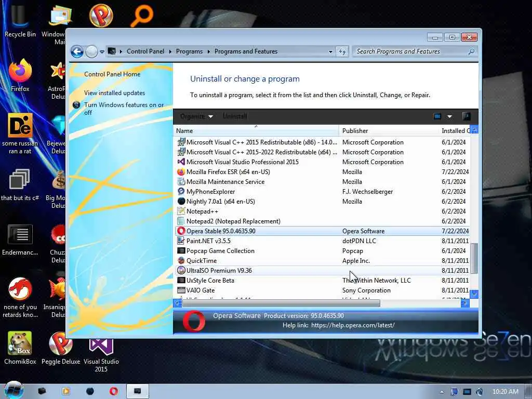Click the Sony Corporation publisher cell

[x=366, y=290]
